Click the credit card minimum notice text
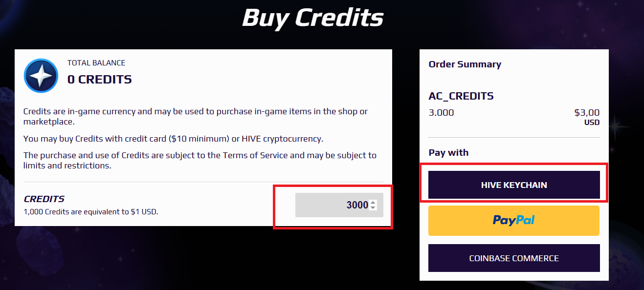Screen dimensions: 644x290 click(173, 139)
